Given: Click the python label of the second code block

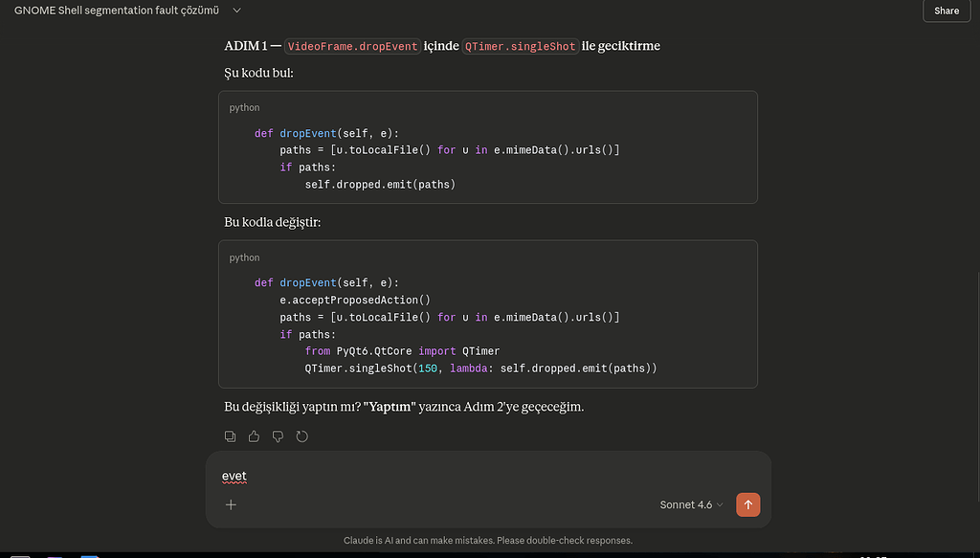Looking at the screenshot, I should 244,257.
